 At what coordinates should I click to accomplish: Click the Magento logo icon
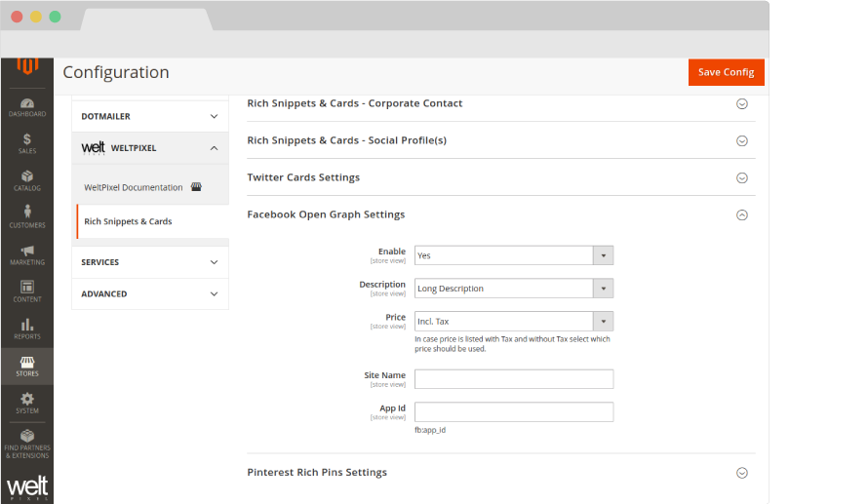point(27,66)
